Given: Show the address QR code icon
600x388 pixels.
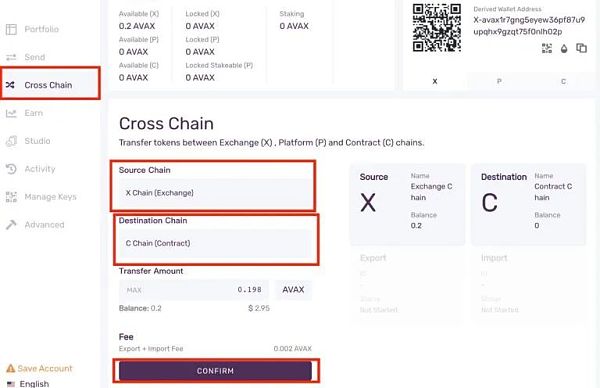Looking at the screenshot, I should click(547, 48).
